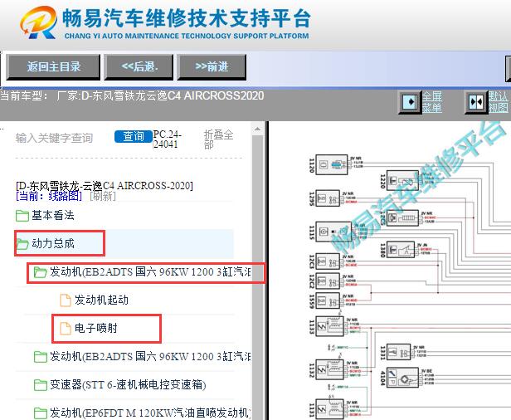The width and height of the screenshot is (511, 420).
Task: Select 变速器(STT 6-速机械电控变速箱) entry
Action: pyautogui.click(x=128, y=385)
